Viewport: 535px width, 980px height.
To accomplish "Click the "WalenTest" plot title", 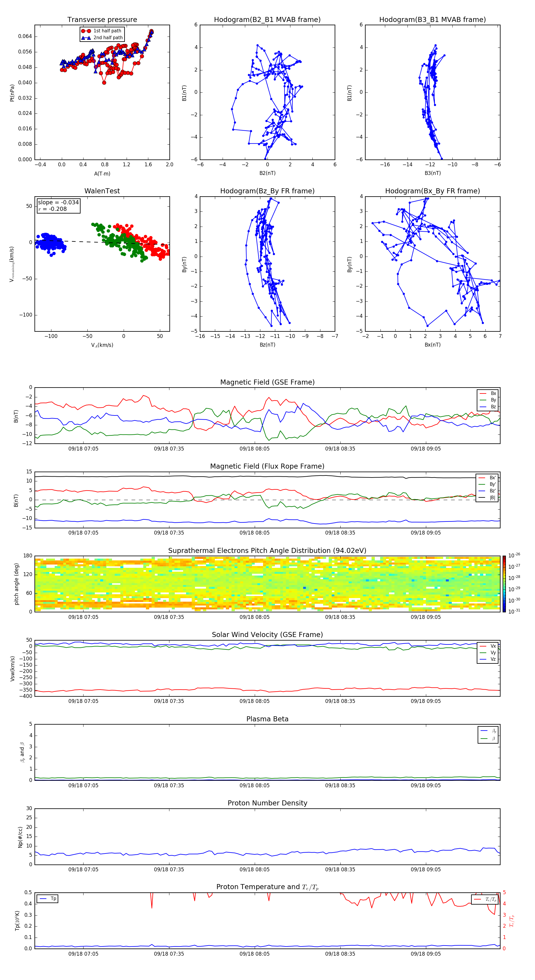I will (102, 191).
